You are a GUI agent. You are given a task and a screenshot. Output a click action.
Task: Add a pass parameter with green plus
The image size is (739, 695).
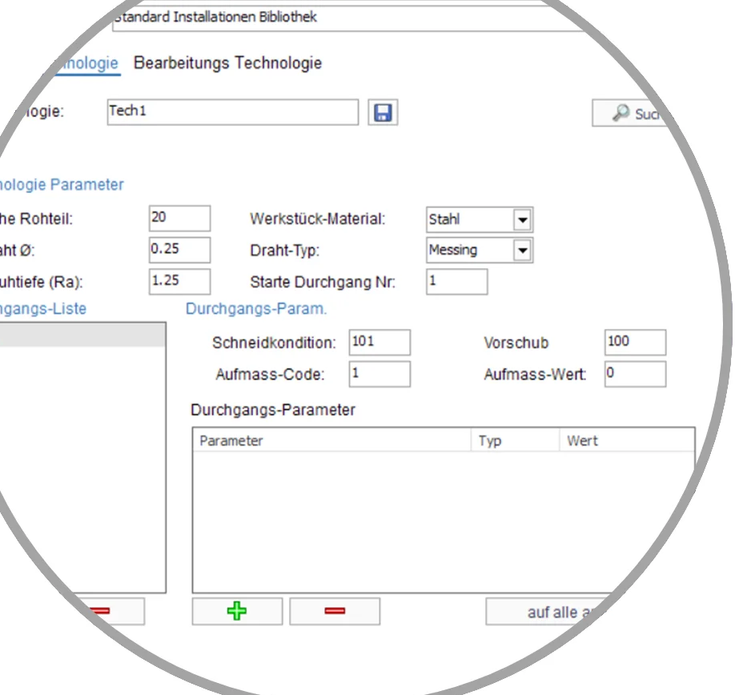(x=237, y=611)
